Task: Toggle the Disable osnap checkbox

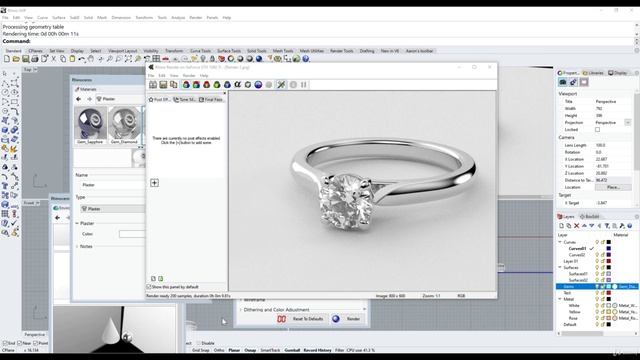Action: pos(198,343)
